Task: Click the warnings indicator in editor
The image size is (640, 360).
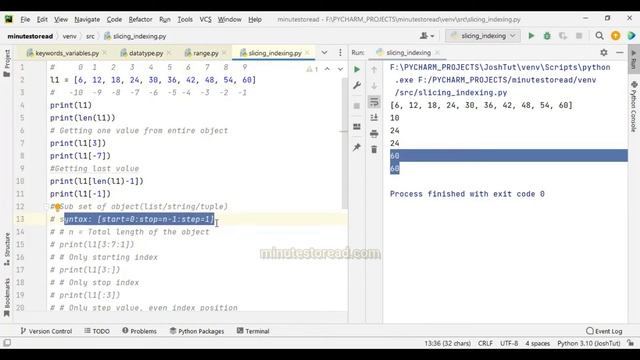Action: 312,69
